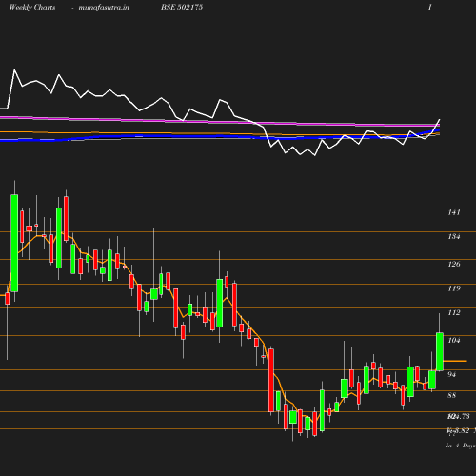
Task: Click the latest tall green candle at chart end
Action: click(440, 351)
